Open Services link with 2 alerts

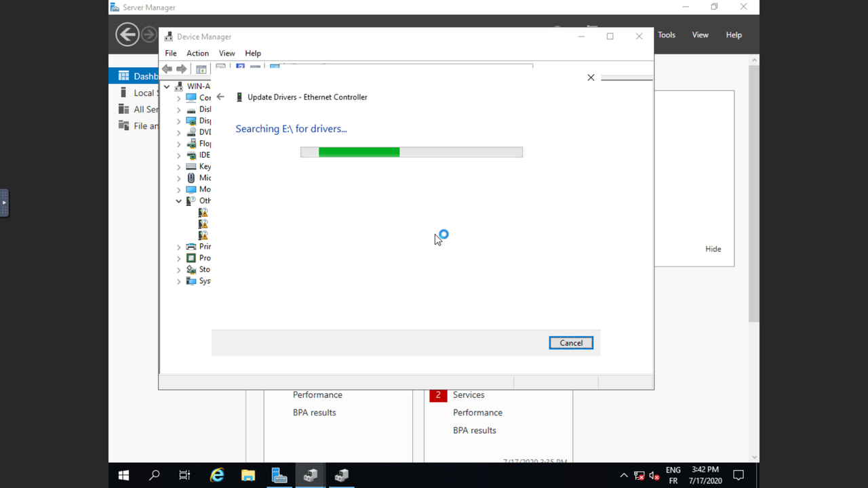click(469, 395)
